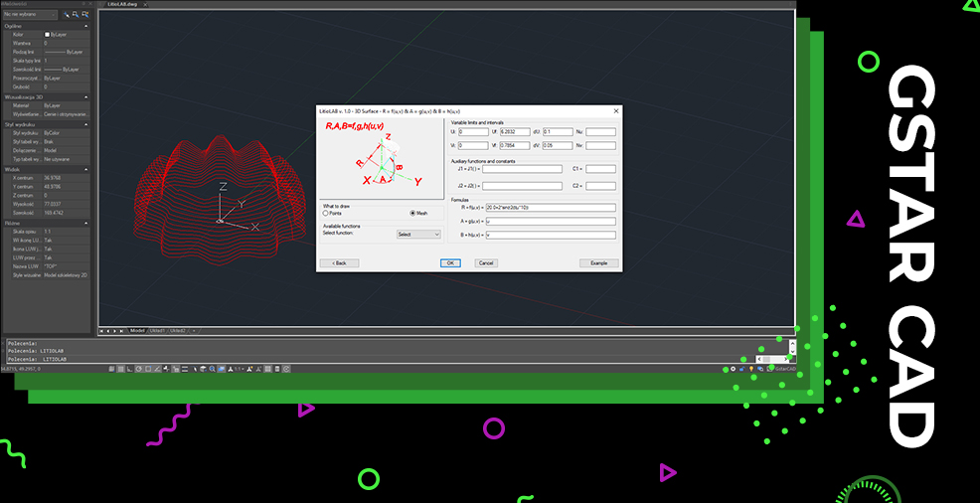
Task: Click the Vf field showing 0.7854
Action: tap(515, 145)
